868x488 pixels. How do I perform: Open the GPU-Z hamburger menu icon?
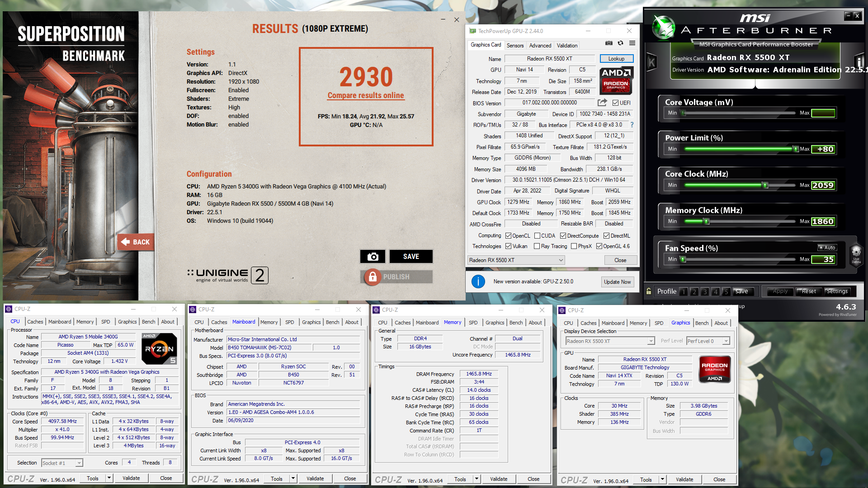632,43
